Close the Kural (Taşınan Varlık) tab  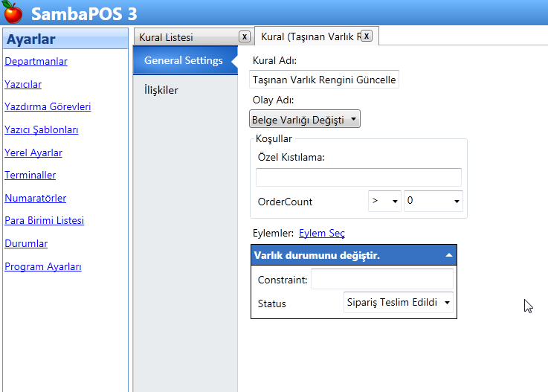(x=366, y=35)
